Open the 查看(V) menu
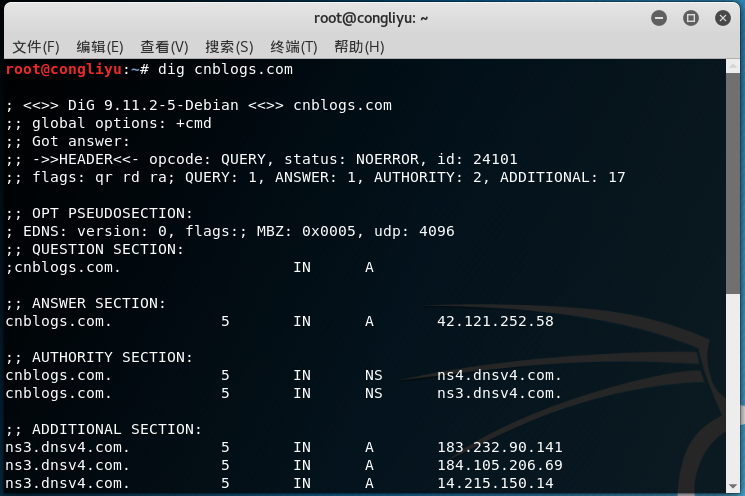745x496 pixels. (164, 47)
